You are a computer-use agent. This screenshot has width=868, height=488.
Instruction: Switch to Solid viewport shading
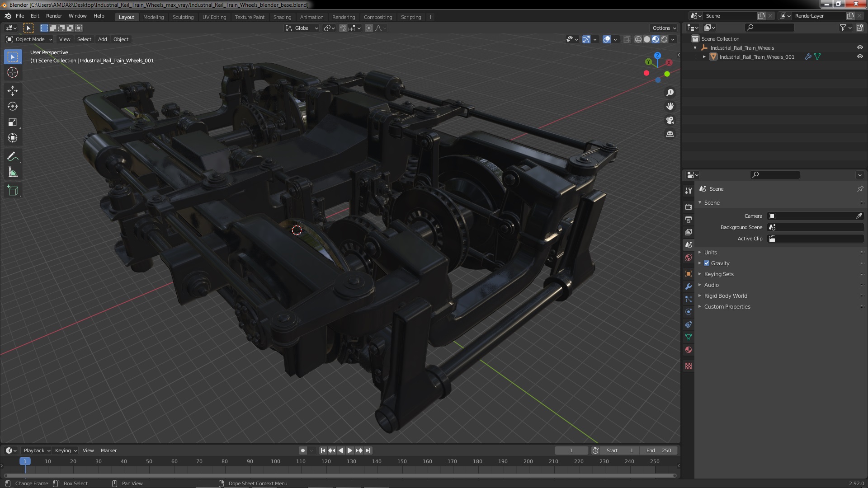(647, 39)
